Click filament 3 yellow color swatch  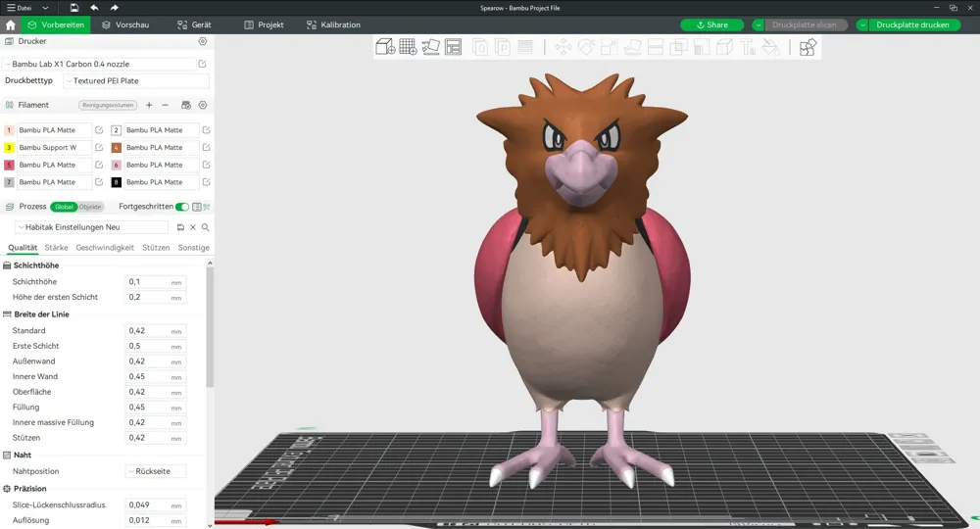coord(9,147)
